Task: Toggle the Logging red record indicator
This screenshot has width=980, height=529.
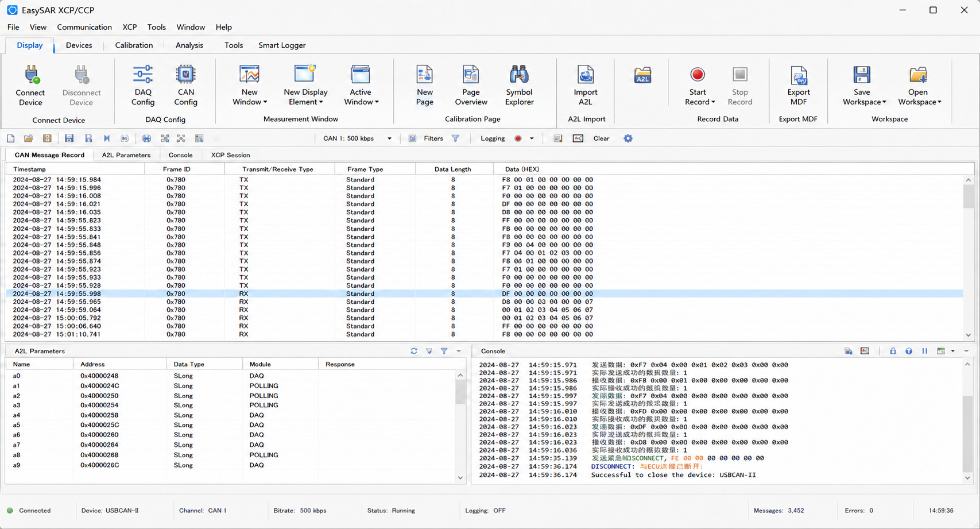Action: tap(518, 138)
